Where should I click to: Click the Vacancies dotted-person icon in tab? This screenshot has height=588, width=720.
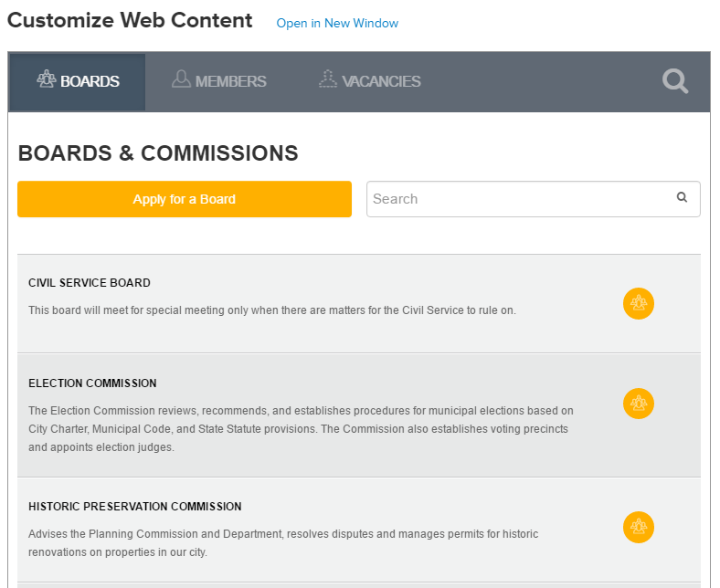pyautogui.click(x=328, y=79)
